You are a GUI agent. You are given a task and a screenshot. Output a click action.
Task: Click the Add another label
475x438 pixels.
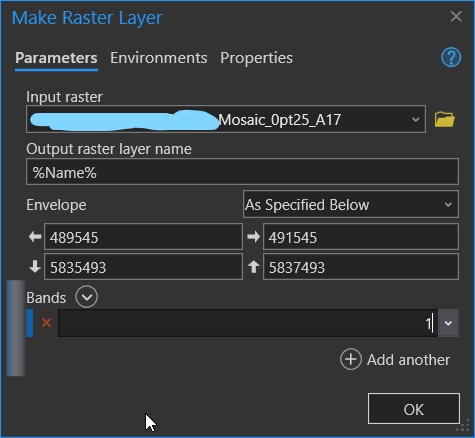click(x=408, y=360)
